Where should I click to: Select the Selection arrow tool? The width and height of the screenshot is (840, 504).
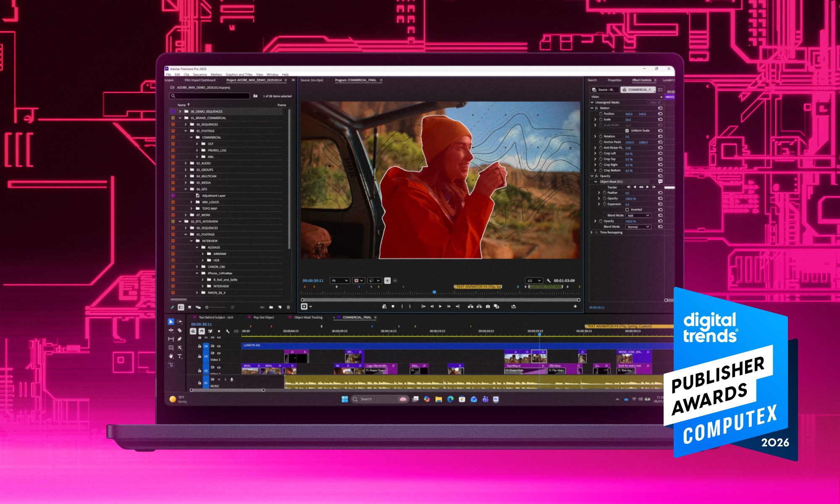[x=171, y=322]
